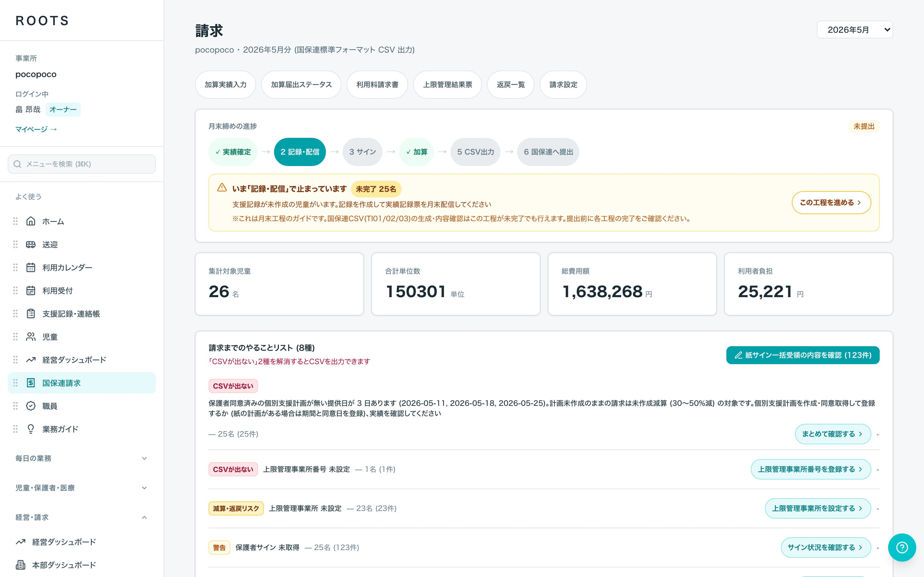
Task: Click the 送迎 bus icon
Action: (30, 245)
